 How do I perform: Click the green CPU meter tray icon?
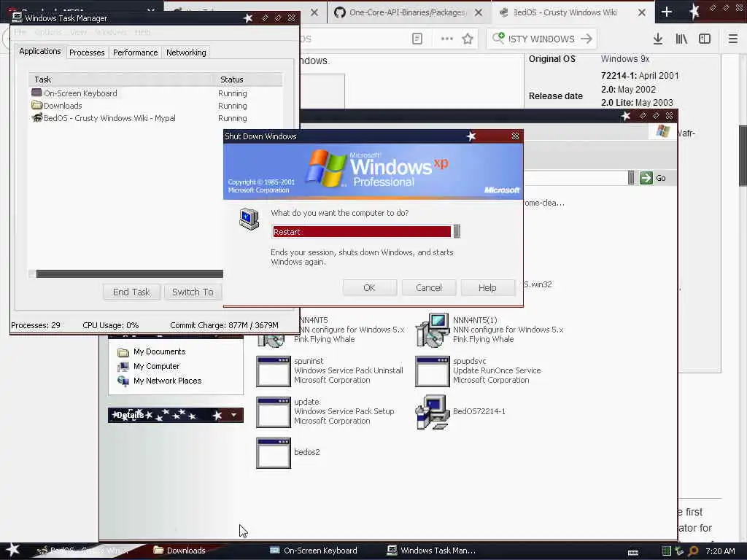point(667,551)
